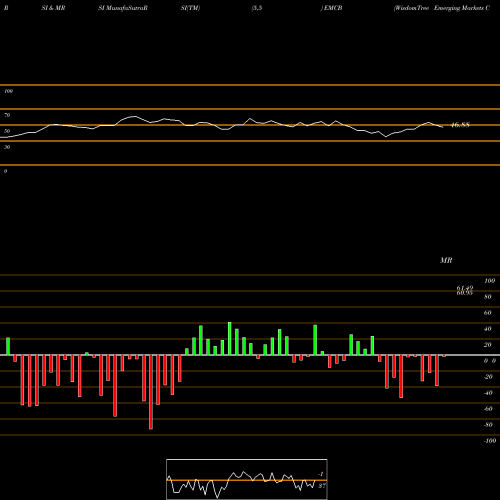Click the 60 axis label on MR chart
The height and width of the screenshot is (500, 500).
point(488,313)
